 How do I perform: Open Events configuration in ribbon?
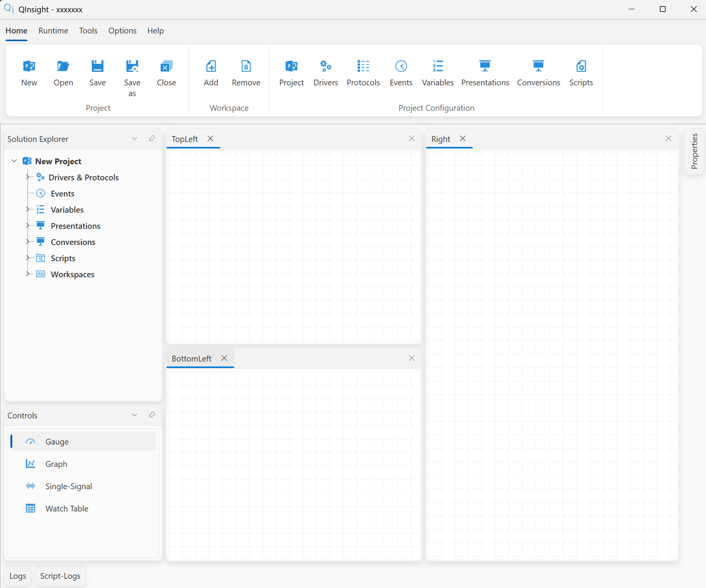click(401, 73)
